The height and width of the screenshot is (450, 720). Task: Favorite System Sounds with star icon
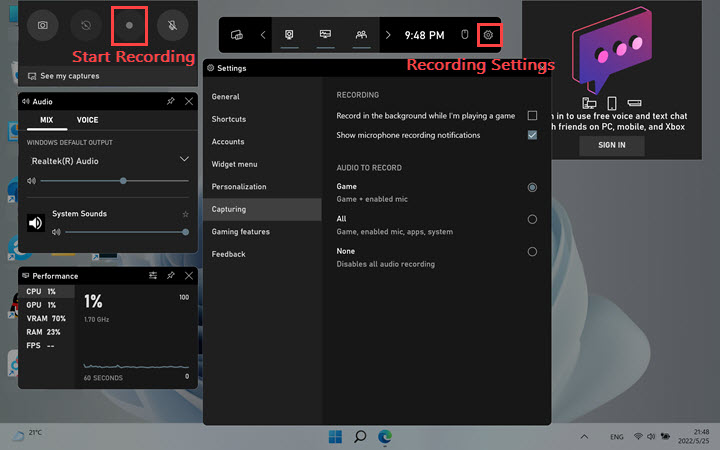(185, 214)
